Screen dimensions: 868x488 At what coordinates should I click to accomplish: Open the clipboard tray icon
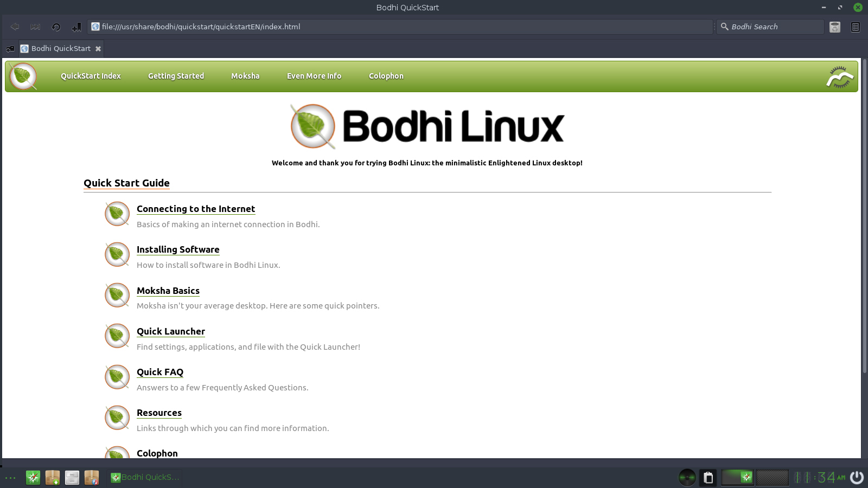click(708, 478)
